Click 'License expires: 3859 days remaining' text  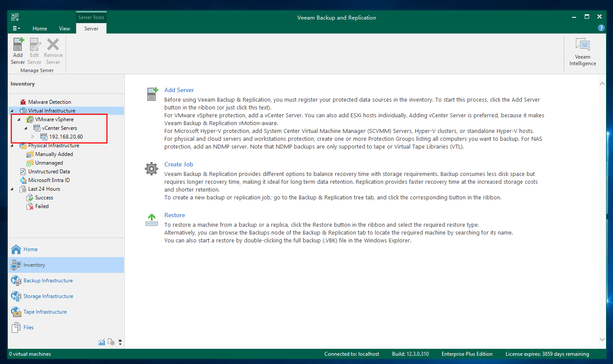click(x=547, y=354)
